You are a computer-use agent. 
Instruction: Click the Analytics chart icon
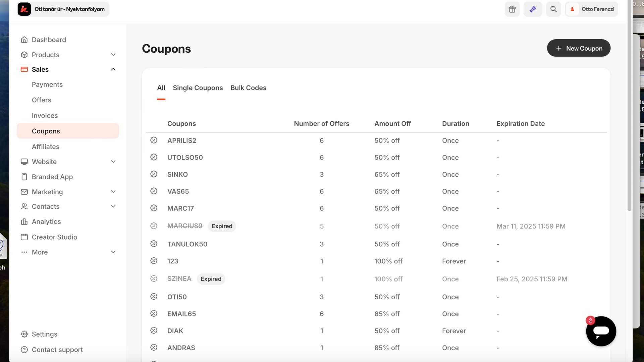click(24, 222)
